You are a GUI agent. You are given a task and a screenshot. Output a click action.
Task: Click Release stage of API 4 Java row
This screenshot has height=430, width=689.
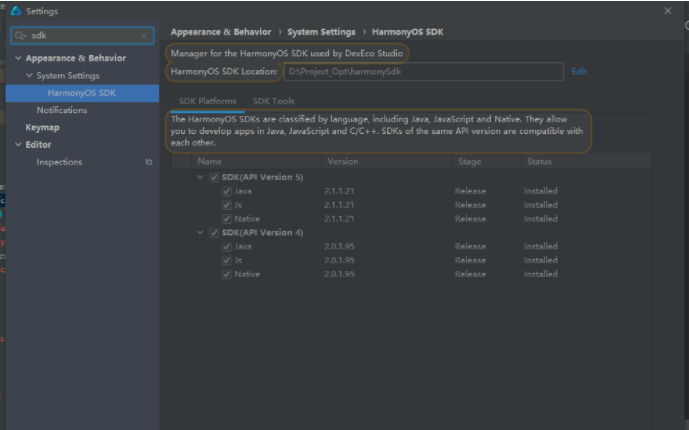(x=470, y=246)
